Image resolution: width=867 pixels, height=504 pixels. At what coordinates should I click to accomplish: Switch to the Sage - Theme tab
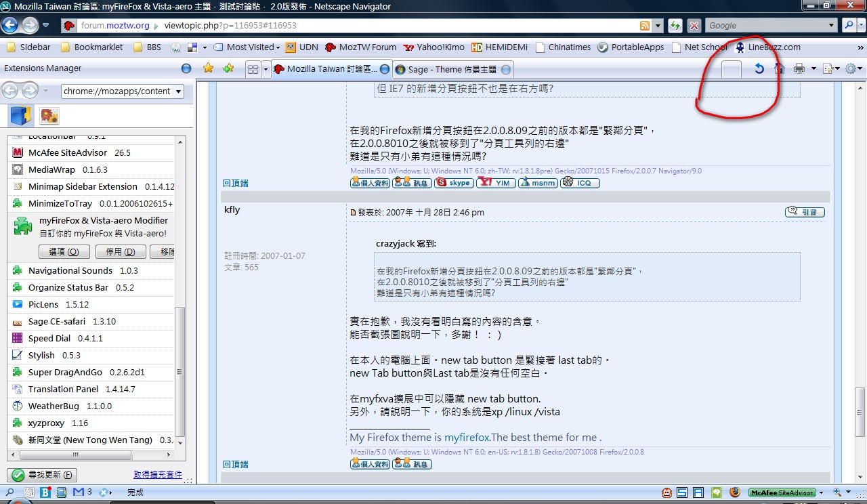point(452,69)
